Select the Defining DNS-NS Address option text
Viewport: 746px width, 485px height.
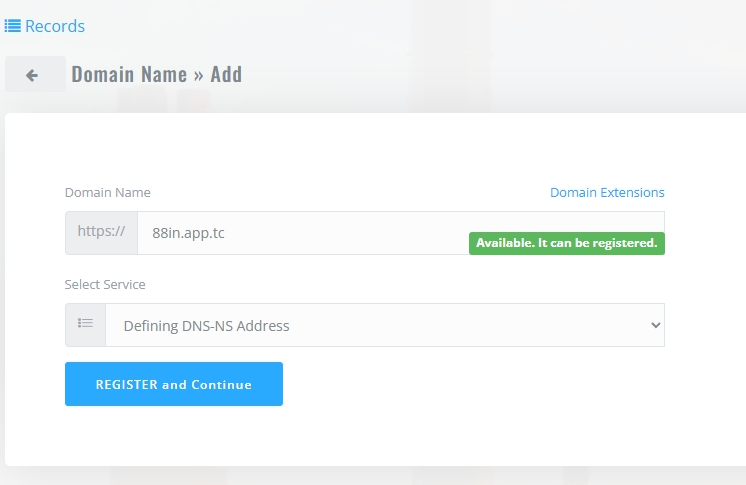coord(206,325)
